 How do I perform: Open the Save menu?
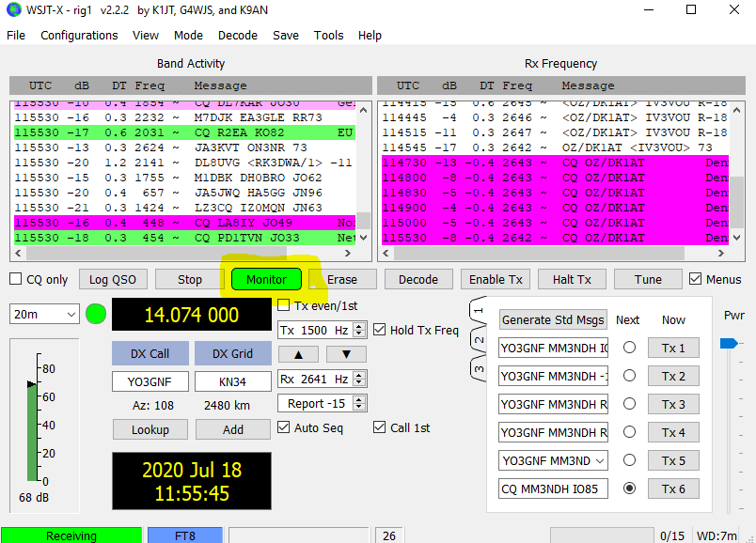[286, 35]
